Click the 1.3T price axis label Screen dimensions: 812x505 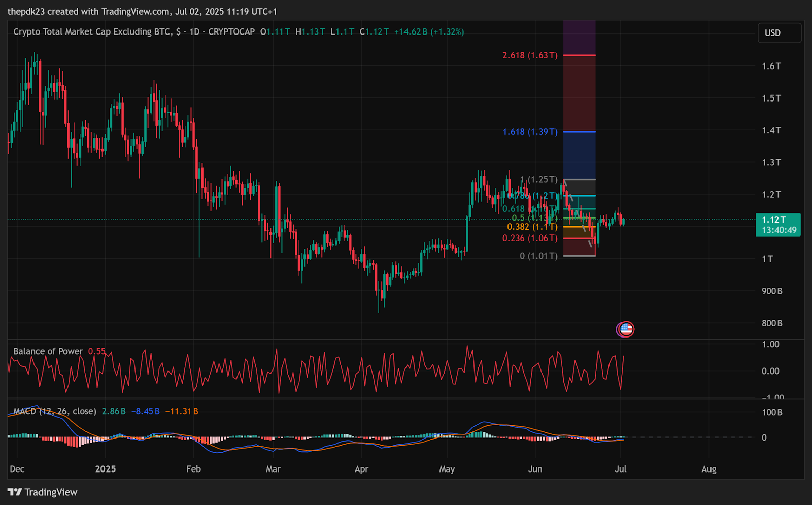coord(771,162)
